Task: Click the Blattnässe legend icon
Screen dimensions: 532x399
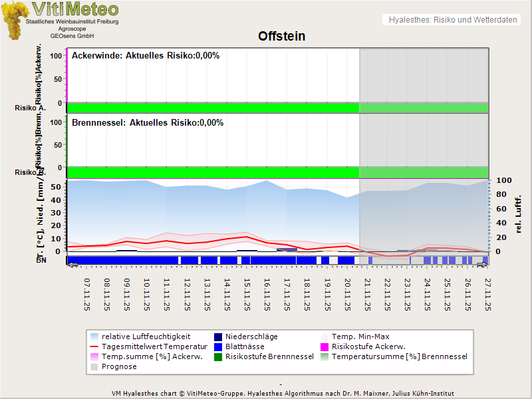Action: coord(219,346)
